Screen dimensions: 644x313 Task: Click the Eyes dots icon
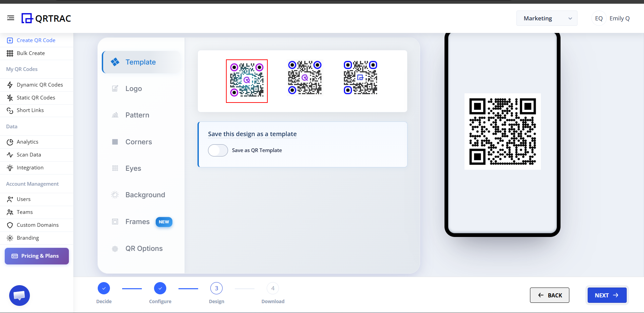click(x=115, y=168)
